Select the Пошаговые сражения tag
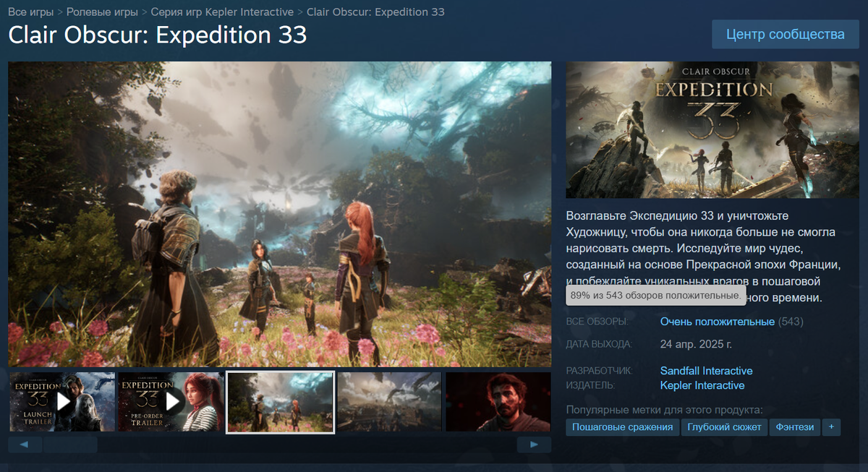The height and width of the screenshot is (472, 868). 623,427
